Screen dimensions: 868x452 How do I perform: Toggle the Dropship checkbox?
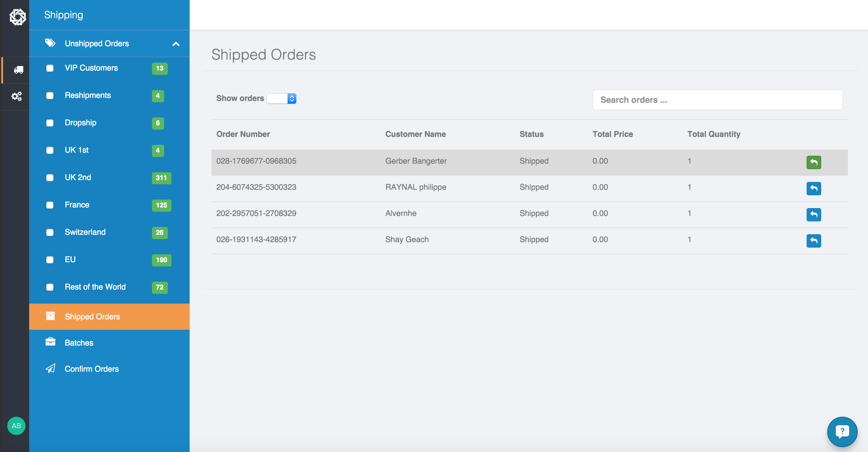click(50, 123)
